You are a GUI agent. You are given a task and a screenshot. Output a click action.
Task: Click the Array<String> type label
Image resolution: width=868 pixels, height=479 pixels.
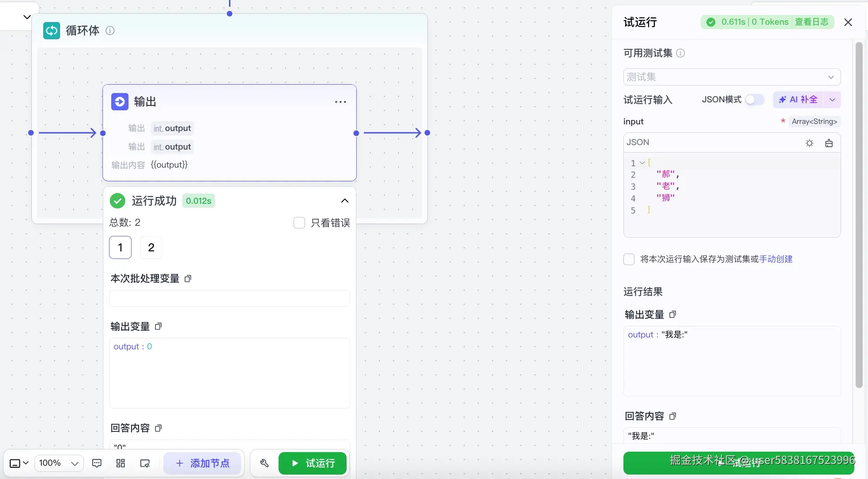[x=815, y=122]
